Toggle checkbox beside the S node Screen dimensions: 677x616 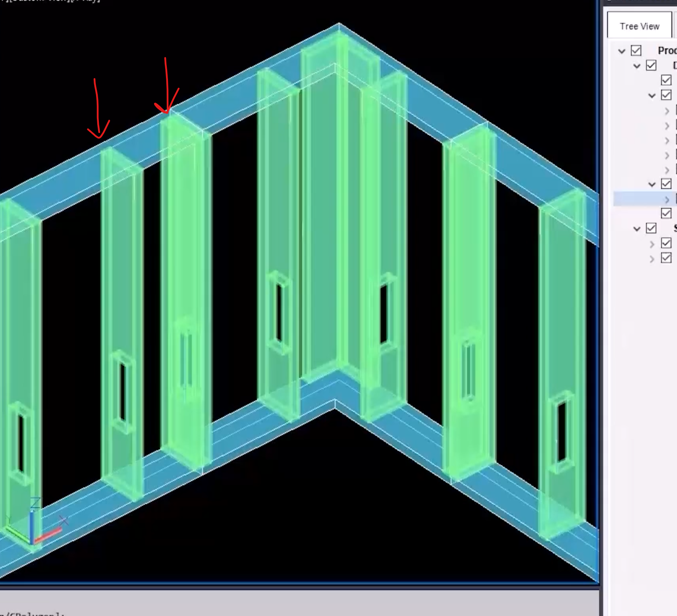651,228
